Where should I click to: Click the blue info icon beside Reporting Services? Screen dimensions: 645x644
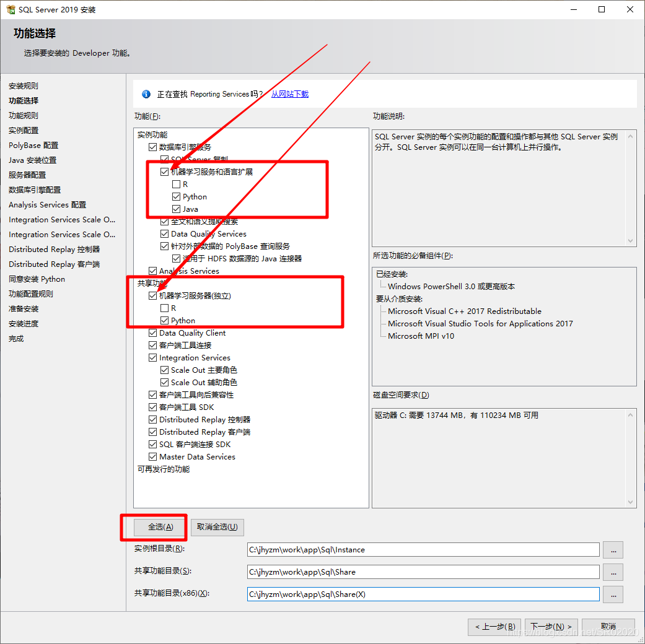click(x=146, y=94)
